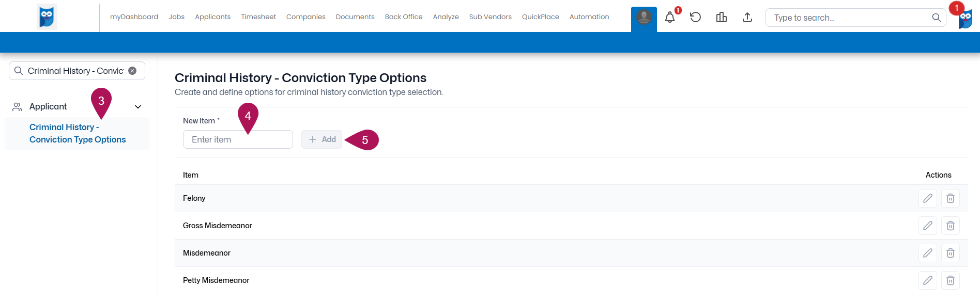
Task: Select Criminal History - Conviction Type Options link
Action: coord(78,133)
